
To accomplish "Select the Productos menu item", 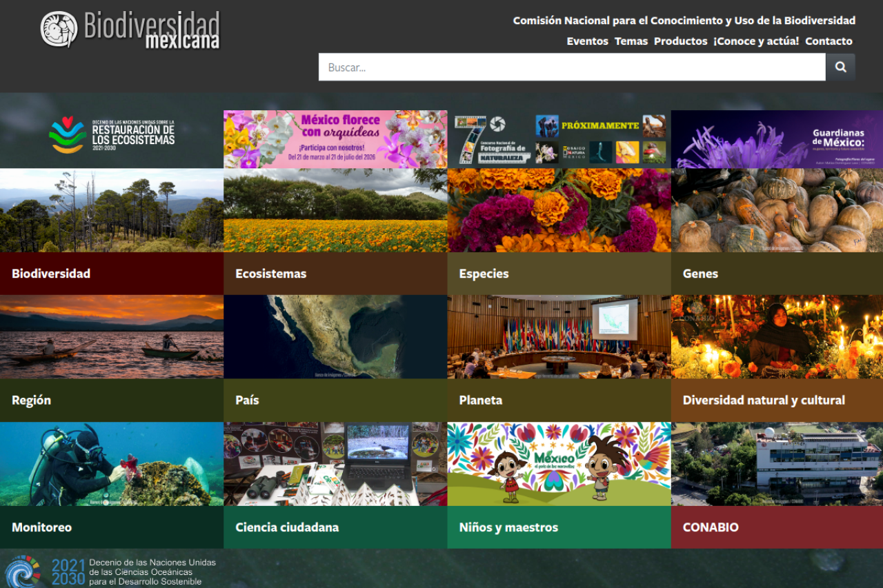I will pos(680,41).
